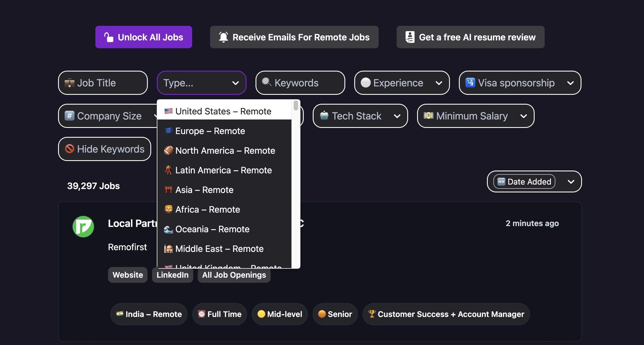
Task: Click the unlock padlock icon
Action: pyautogui.click(x=109, y=37)
